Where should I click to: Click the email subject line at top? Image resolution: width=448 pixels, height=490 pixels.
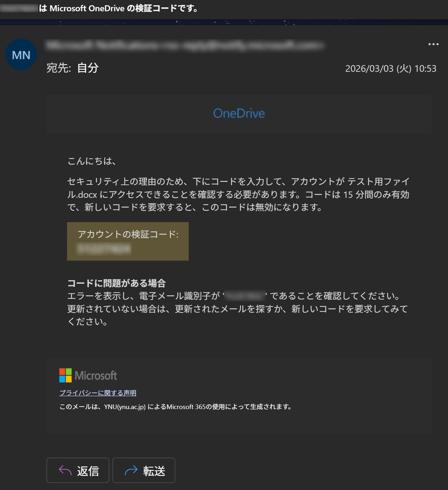[100, 8]
